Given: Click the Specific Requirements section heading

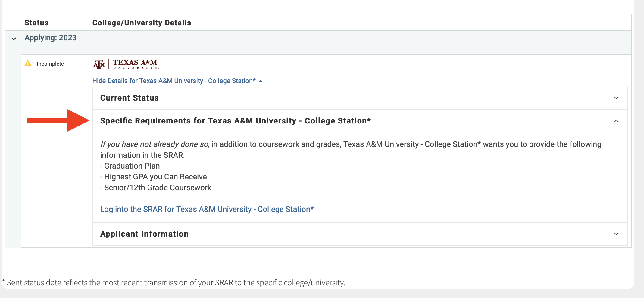Looking at the screenshot, I should coord(235,121).
